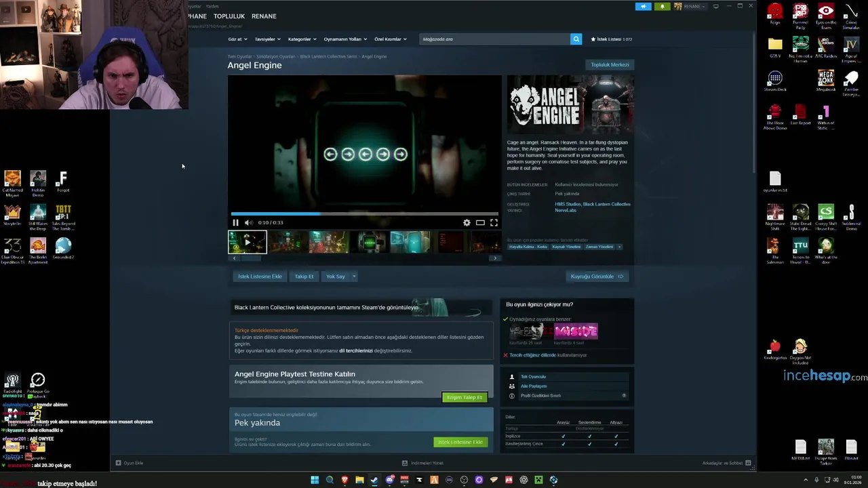Switch to the RENANE profile tab
This screenshot has height=488, width=868.
point(264,16)
